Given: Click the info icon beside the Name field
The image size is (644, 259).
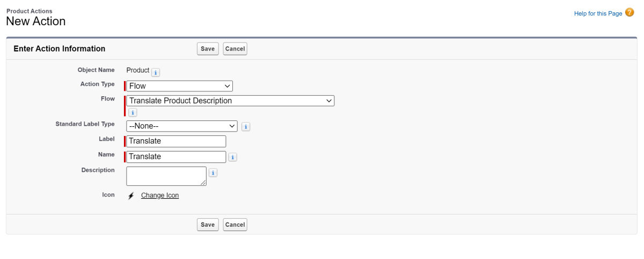Looking at the screenshot, I should (x=233, y=157).
